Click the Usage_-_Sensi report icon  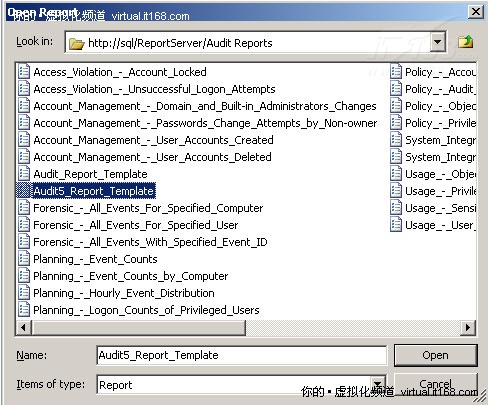396,208
